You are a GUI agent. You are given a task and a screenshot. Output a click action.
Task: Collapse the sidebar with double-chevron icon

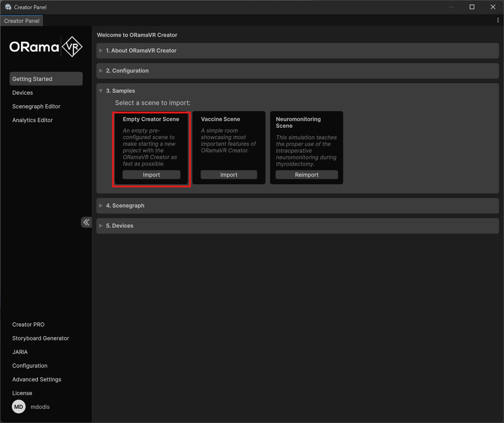coord(86,222)
